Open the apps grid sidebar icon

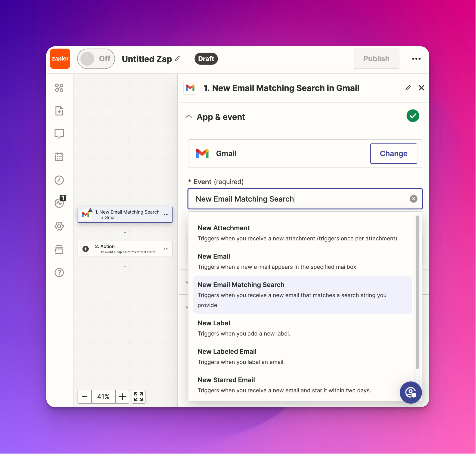coord(59,88)
